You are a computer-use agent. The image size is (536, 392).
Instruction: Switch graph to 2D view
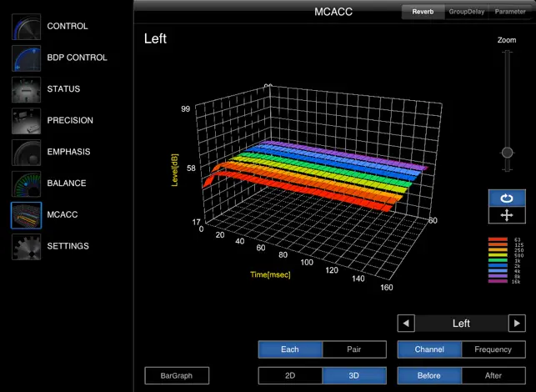click(x=290, y=375)
